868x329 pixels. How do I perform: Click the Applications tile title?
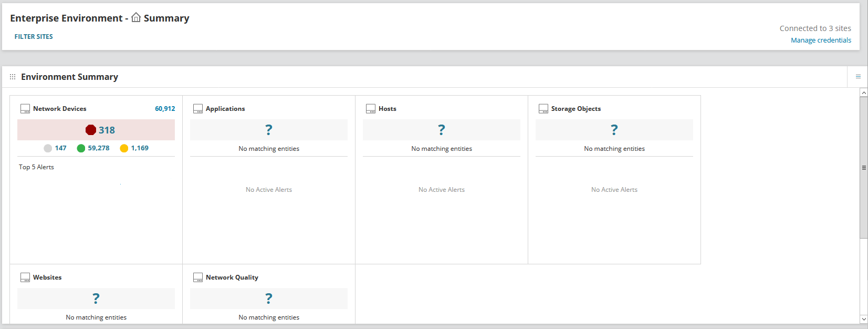click(225, 109)
